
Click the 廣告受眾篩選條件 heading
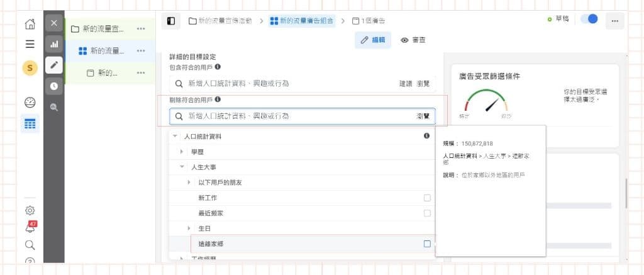coord(490,76)
